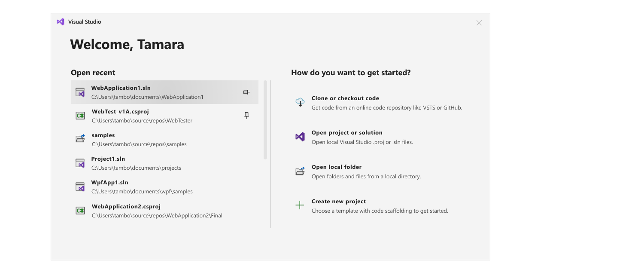Click the Visual Studio logo in title bar
This screenshot has height=275, width=644.
pos(61,21)
